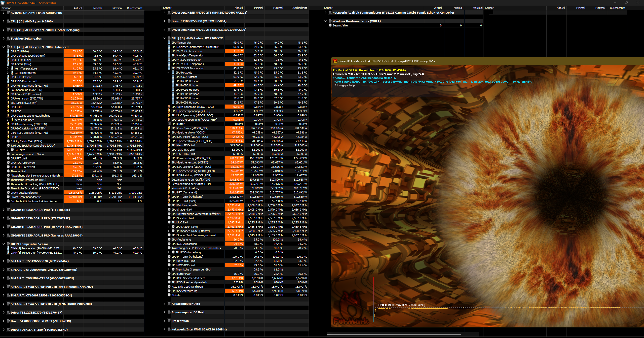644x338 pixels.
Task: Expand the Aquacomputer Octo section
Action: (165, 303)
